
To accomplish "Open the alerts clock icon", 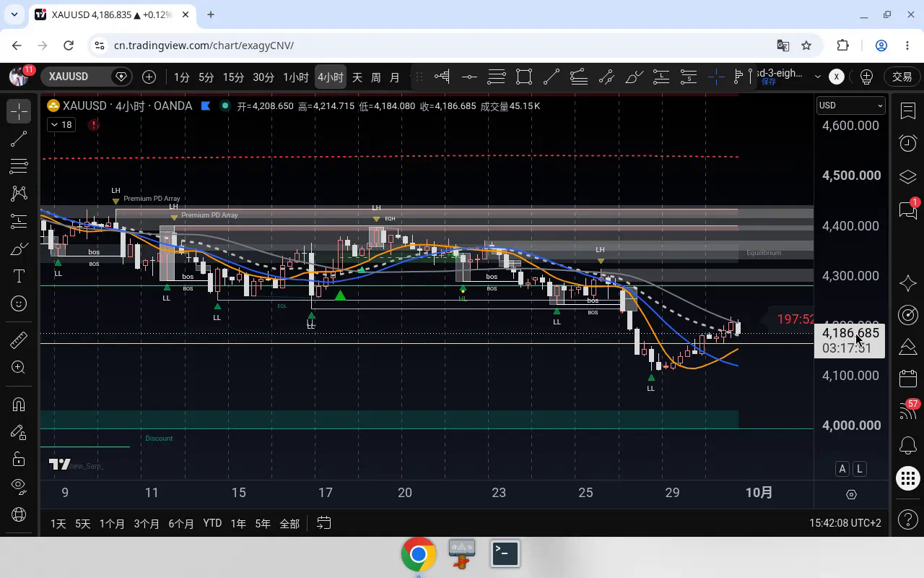I will [x=908, y=144].
